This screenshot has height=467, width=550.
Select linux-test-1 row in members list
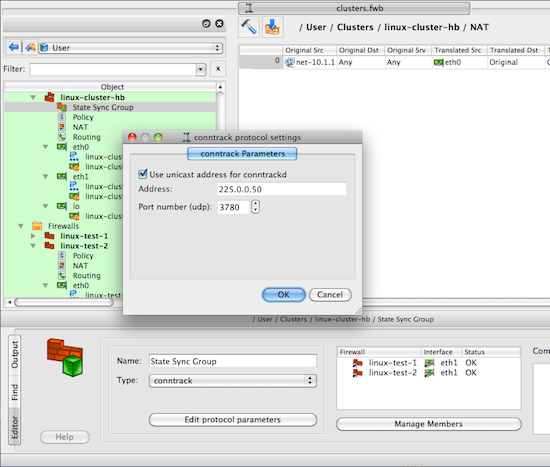pos(428,363)
